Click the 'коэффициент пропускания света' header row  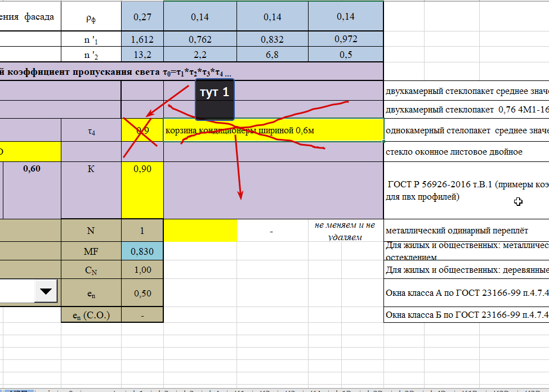click(x=191, y=71)
